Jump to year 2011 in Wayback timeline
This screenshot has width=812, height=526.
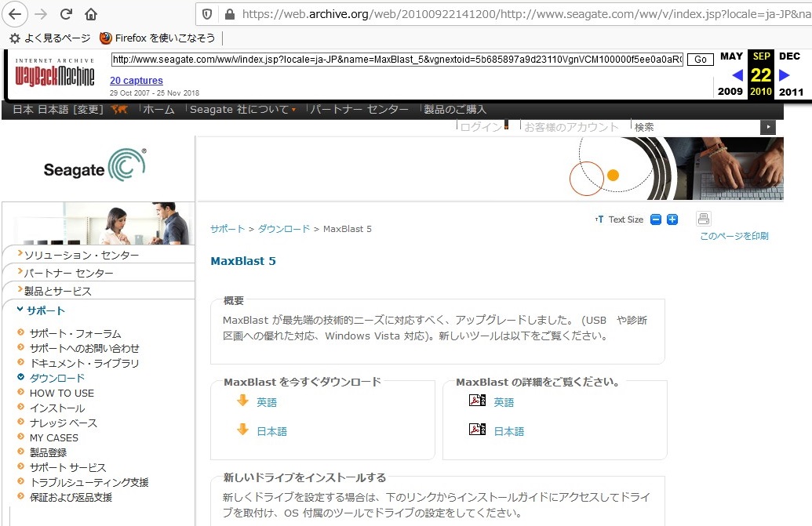(792, 92)
